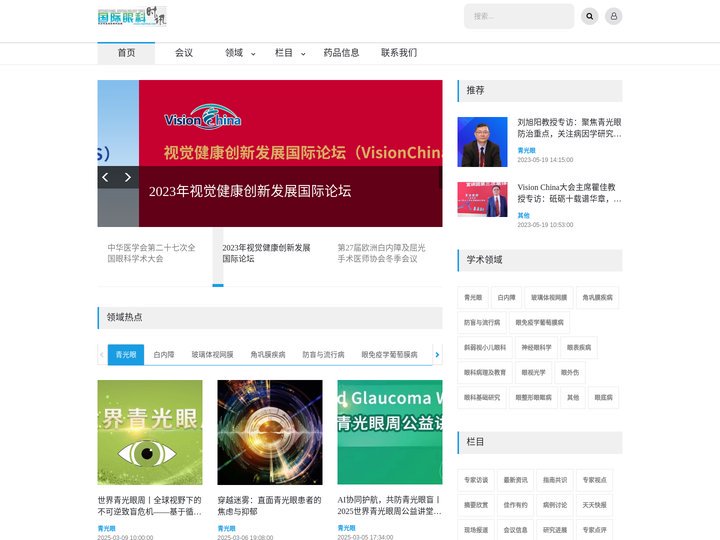Click the Vision China red banner image

[291, 123]
